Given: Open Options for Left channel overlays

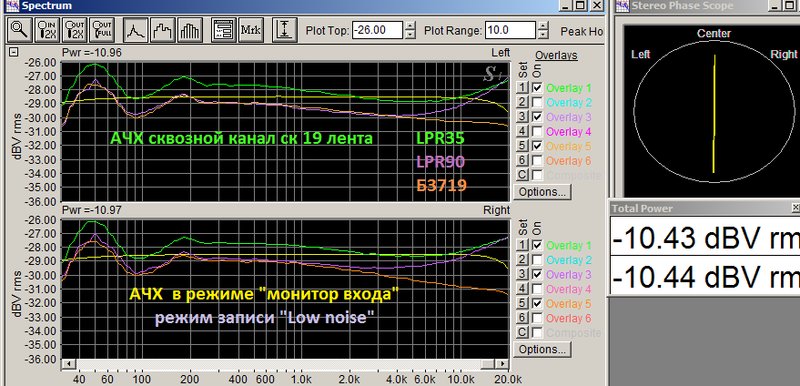Looking at the screenshot, I should click(x=542, y=192).
